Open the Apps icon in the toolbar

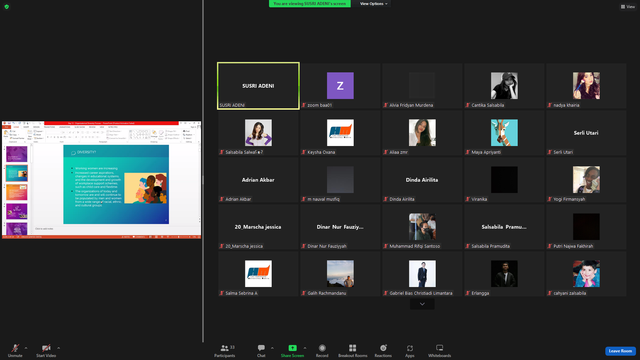coord(410,348)
